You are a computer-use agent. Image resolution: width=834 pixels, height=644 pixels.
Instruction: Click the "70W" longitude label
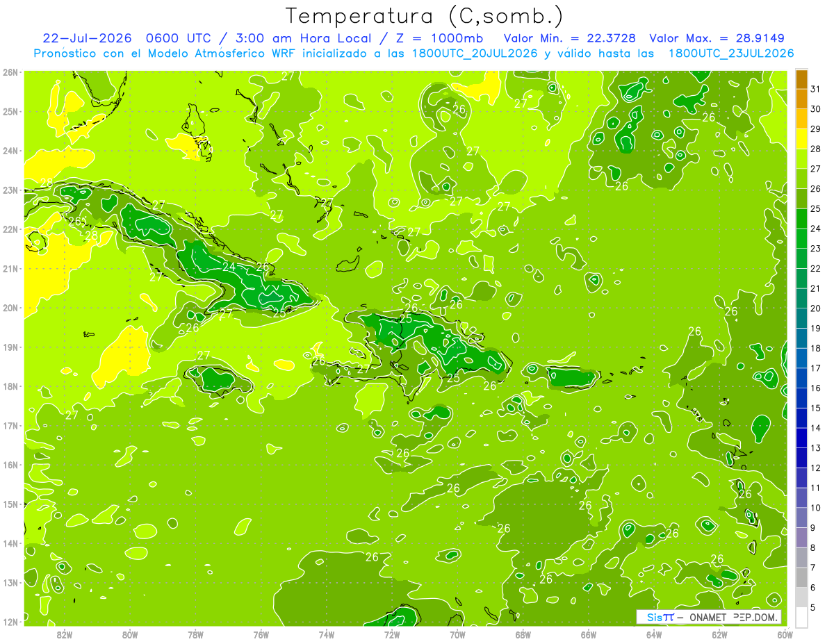tap(457, 634)
